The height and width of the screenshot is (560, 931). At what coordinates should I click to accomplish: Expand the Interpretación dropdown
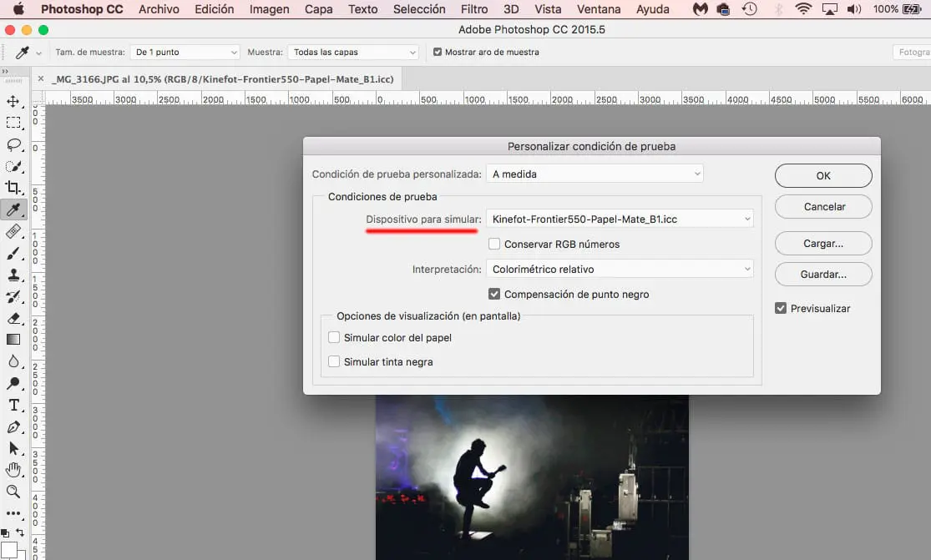click(x=620, y=270)
